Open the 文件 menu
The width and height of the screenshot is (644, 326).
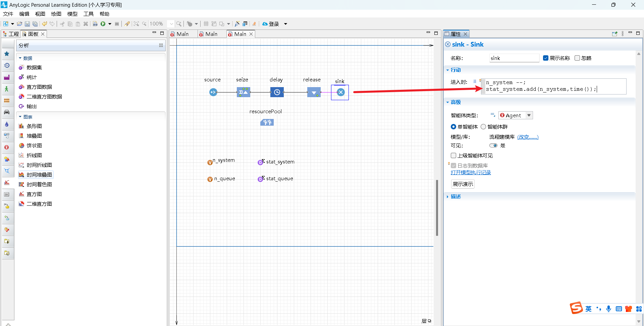click(8, 14)
